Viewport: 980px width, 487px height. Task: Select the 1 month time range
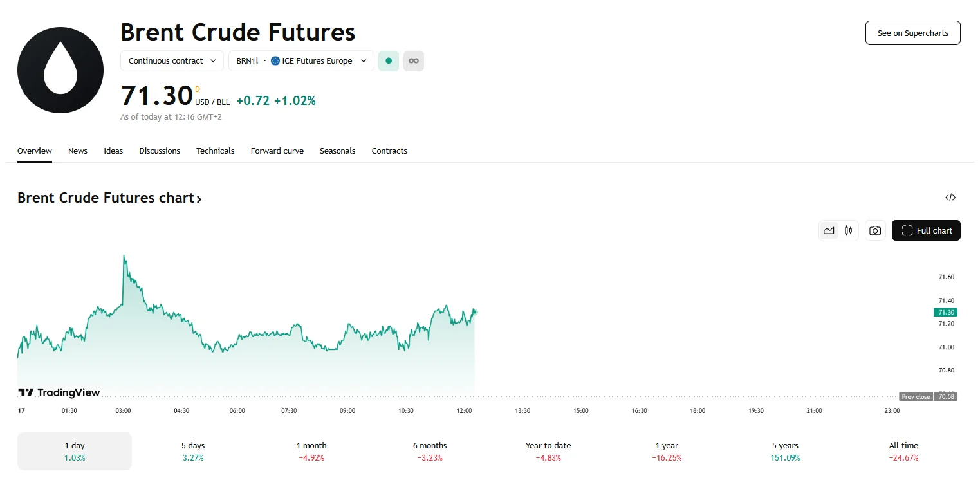tap(311, 451)
